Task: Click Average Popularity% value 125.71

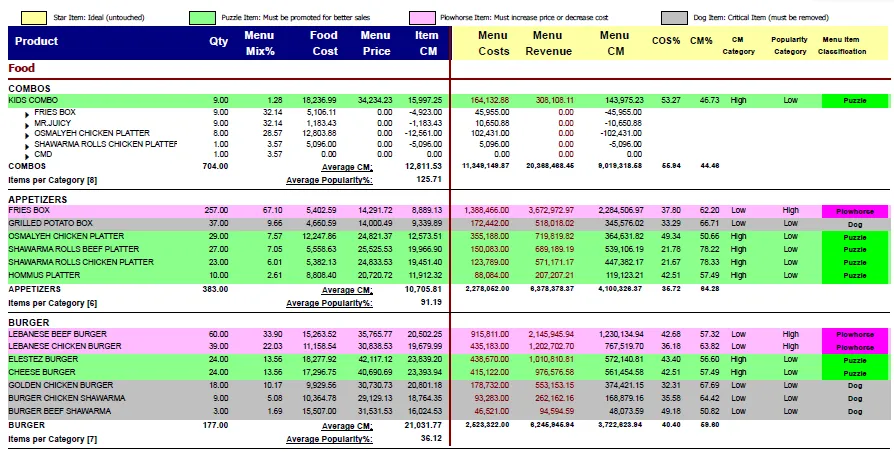Action: point(429,180)
